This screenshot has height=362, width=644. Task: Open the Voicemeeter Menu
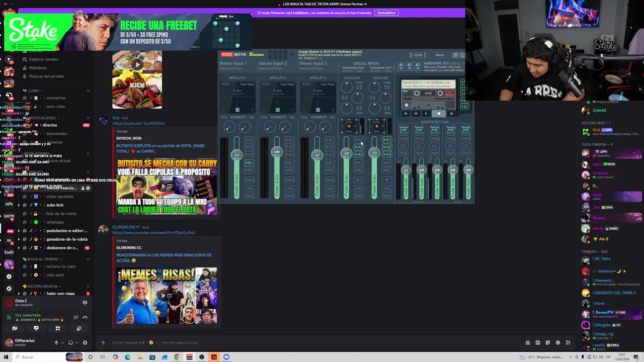pos(440,55)
